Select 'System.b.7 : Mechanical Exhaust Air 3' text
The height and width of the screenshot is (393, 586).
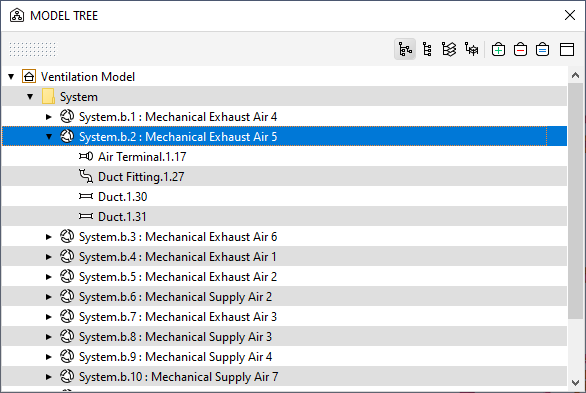click(x=178, y=317)
